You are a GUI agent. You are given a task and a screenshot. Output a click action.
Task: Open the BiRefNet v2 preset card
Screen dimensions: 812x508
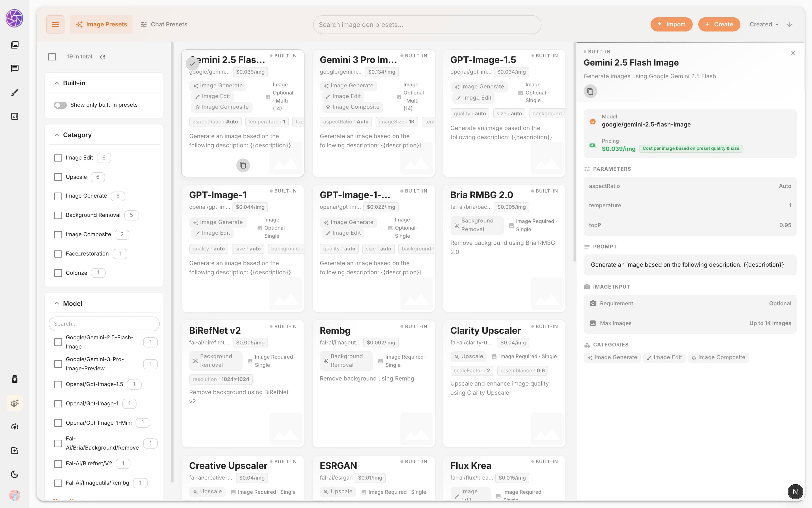click(243, 384)
